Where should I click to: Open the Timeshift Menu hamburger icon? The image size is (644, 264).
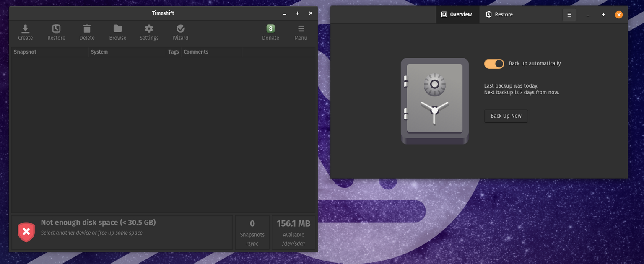pyautogui.click(x=301, y=29)
